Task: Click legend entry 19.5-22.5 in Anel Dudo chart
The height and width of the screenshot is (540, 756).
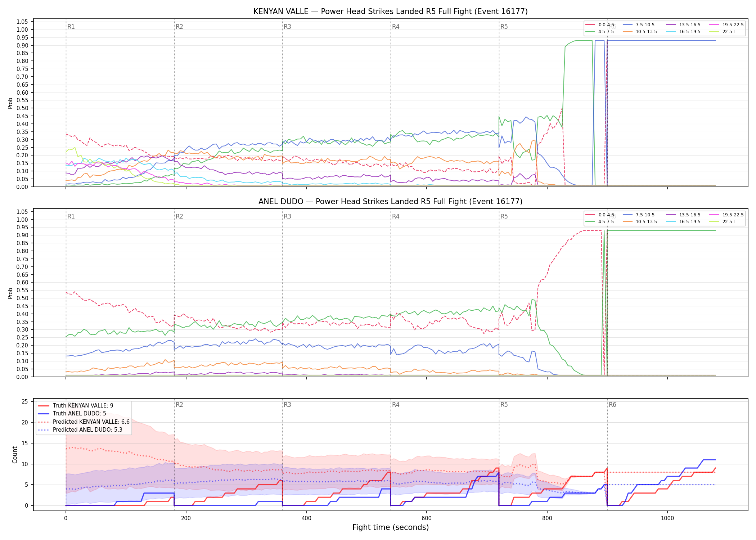Action: (x=726, y=215)
